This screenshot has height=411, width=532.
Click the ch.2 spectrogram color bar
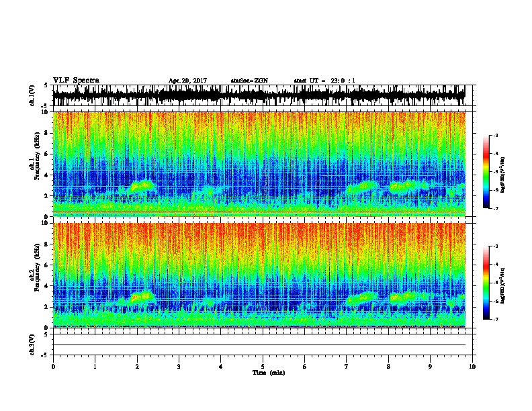pos(486,283)
